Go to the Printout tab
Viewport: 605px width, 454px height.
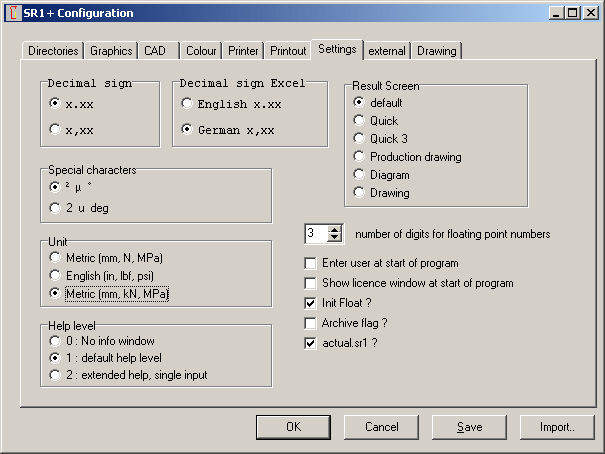coord(288,51)
